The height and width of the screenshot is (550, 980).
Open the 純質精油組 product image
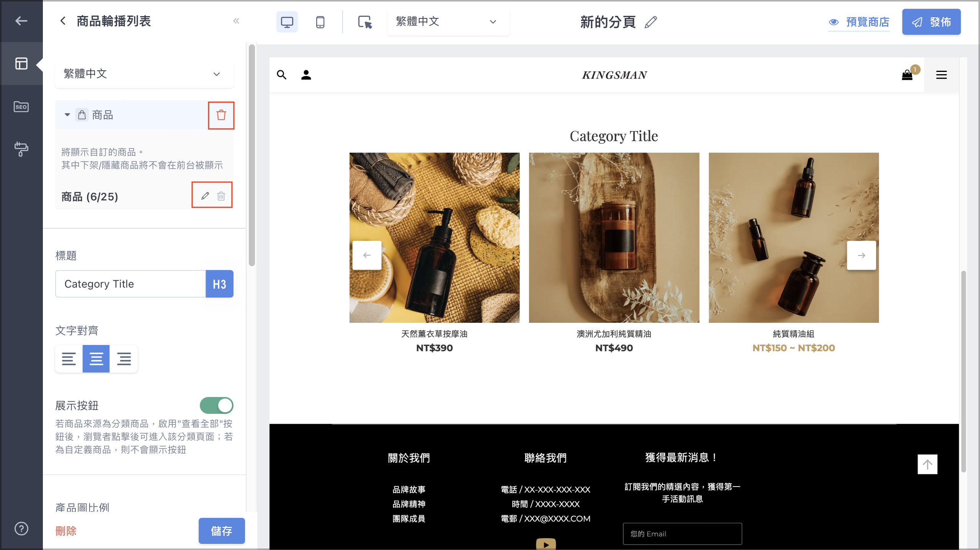pos(794,238)
